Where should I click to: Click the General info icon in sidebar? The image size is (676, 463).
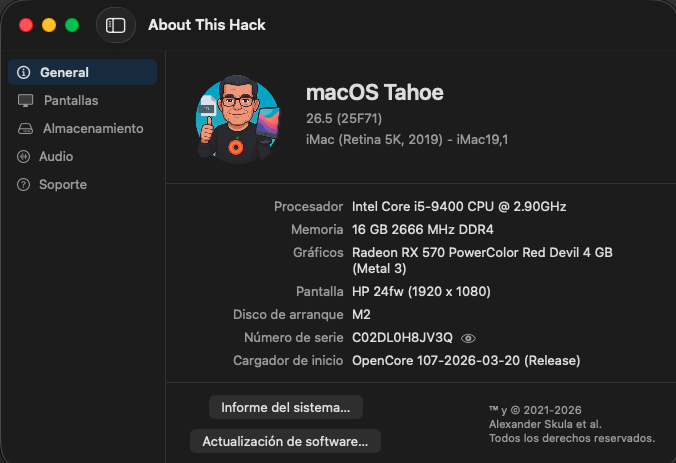point(24,72)
